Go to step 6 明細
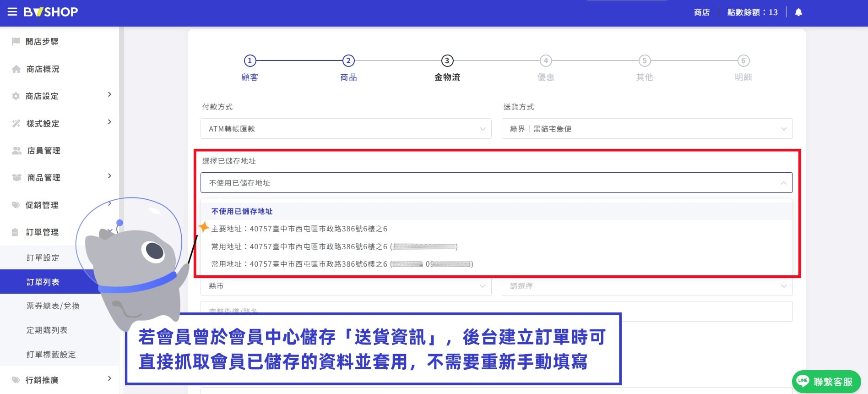Image resolution: width=868 pixels, height=394 pixels. tap(743, 68)
